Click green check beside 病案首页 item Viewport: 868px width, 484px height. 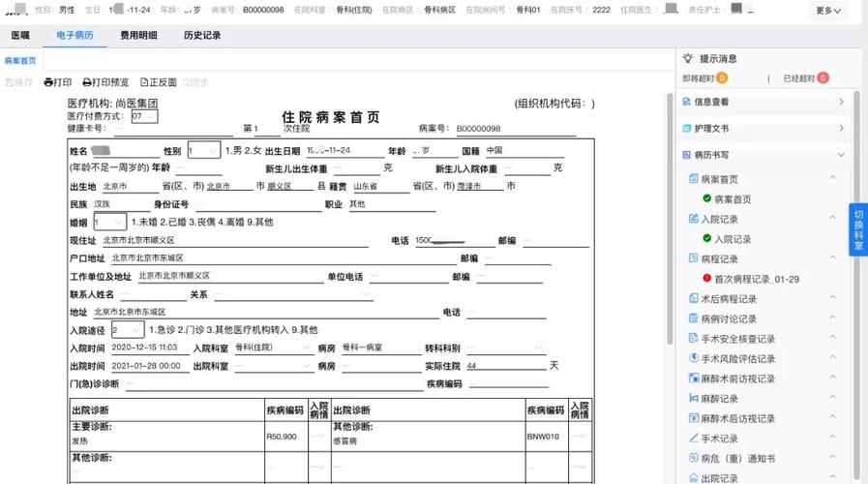point(707,198)
